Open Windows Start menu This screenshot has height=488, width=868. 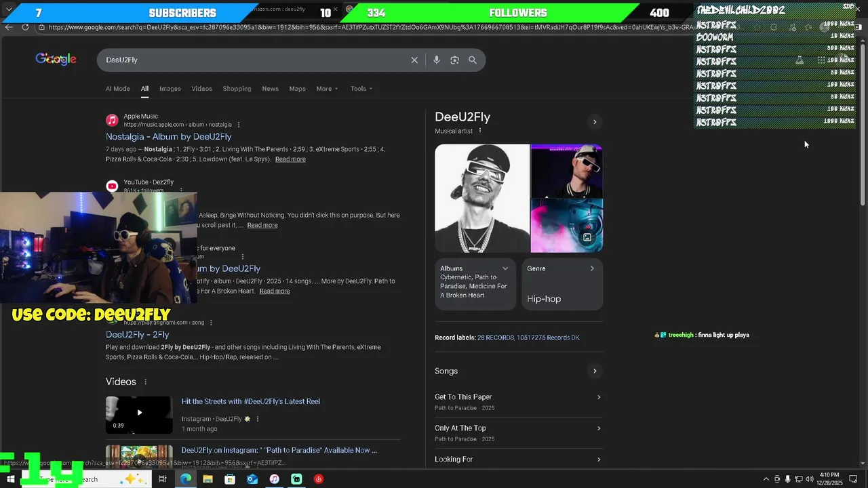pyautogui.click(x=10, y=479)
